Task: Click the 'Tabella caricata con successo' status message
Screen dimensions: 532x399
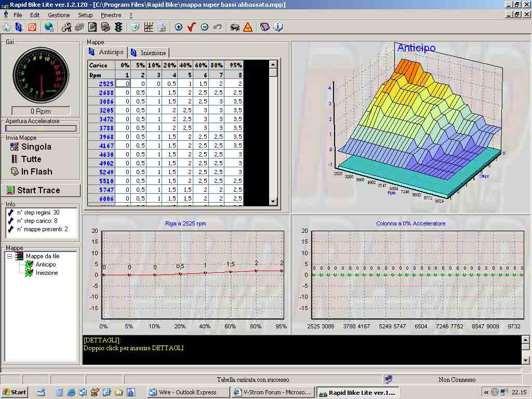Action: tap(253, 380)
